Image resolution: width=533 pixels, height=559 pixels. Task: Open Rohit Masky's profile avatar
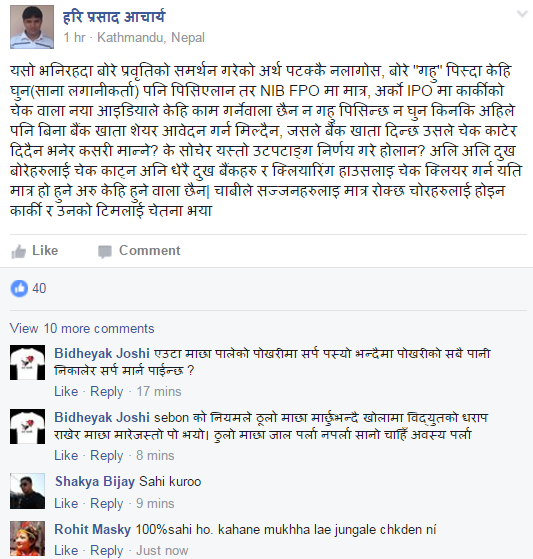[x=27, y=538]
